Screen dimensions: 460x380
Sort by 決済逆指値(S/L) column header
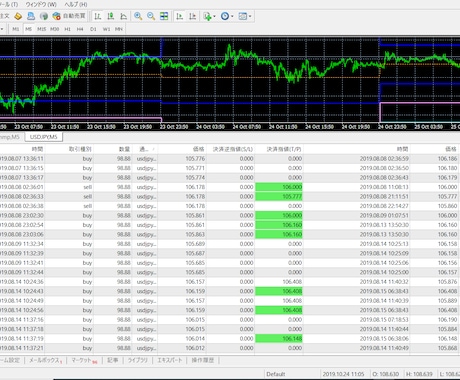[x=233, y=149]
